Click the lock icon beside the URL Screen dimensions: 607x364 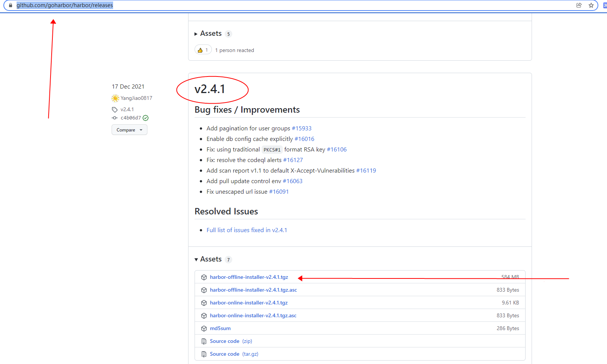[11, 5]
